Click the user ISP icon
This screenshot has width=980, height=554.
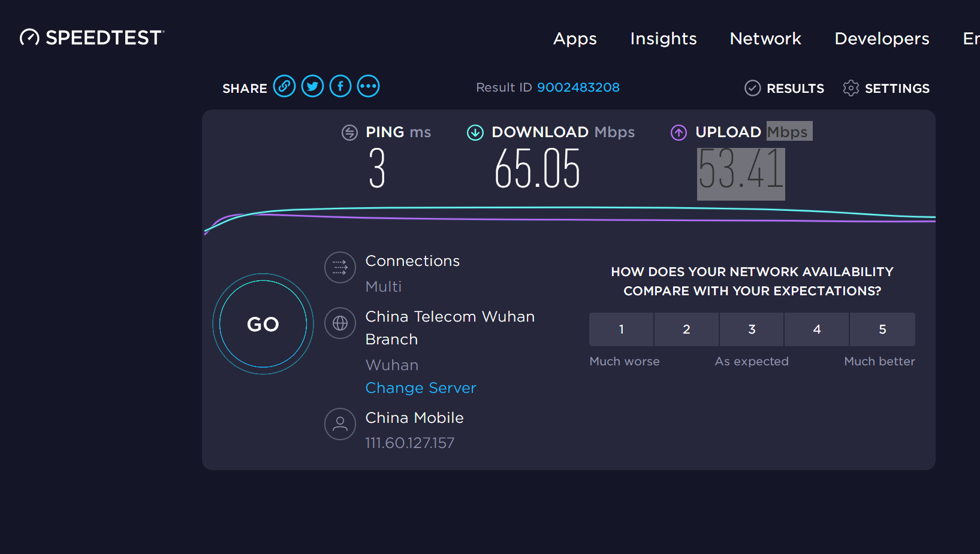[x=340, y=424]
